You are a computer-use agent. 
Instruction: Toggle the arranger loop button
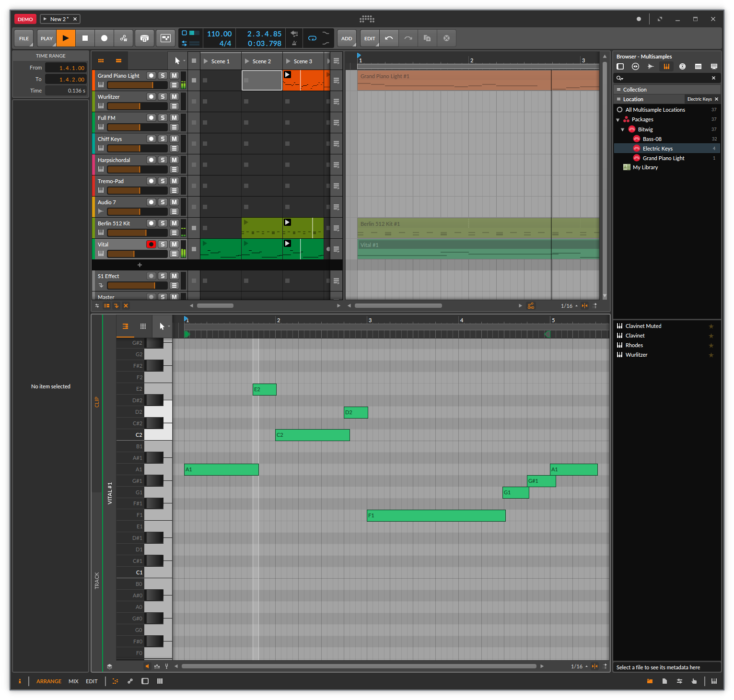312,38
